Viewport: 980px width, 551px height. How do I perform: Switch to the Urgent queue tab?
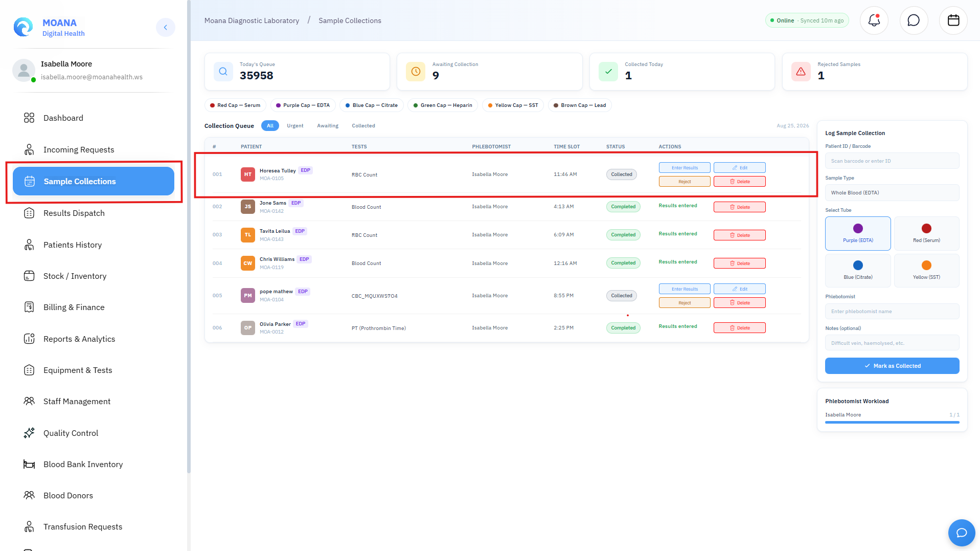(295, 126)
